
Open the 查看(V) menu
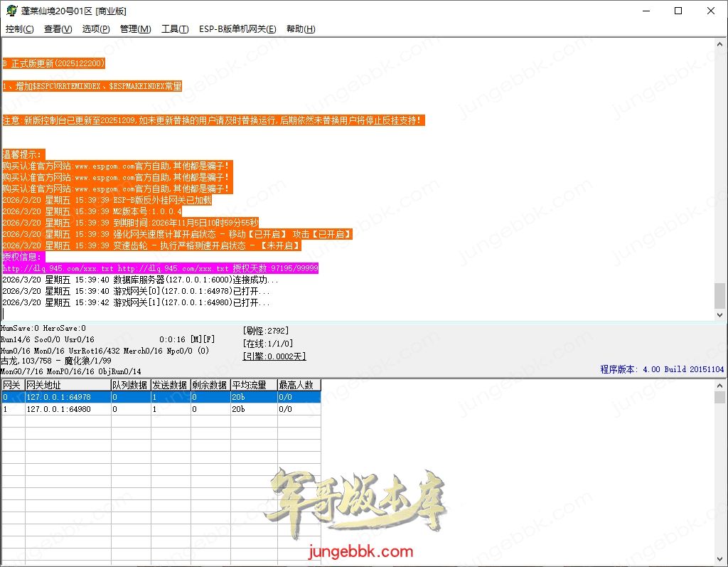click(58, 29)
